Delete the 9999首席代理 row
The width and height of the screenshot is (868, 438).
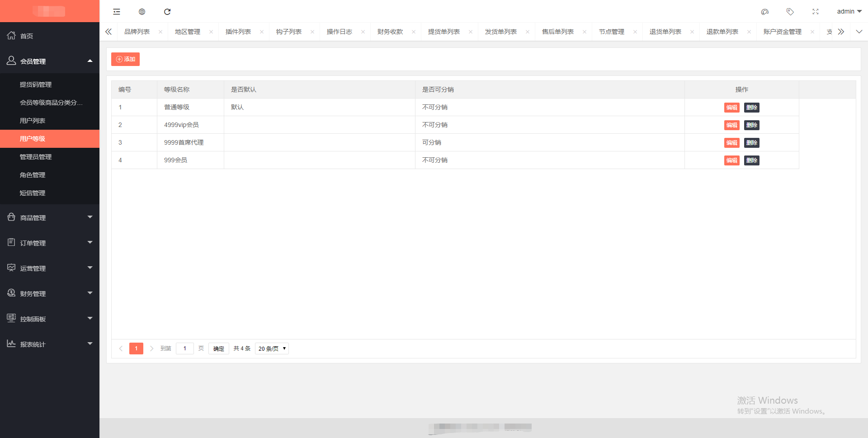point(752,143)
